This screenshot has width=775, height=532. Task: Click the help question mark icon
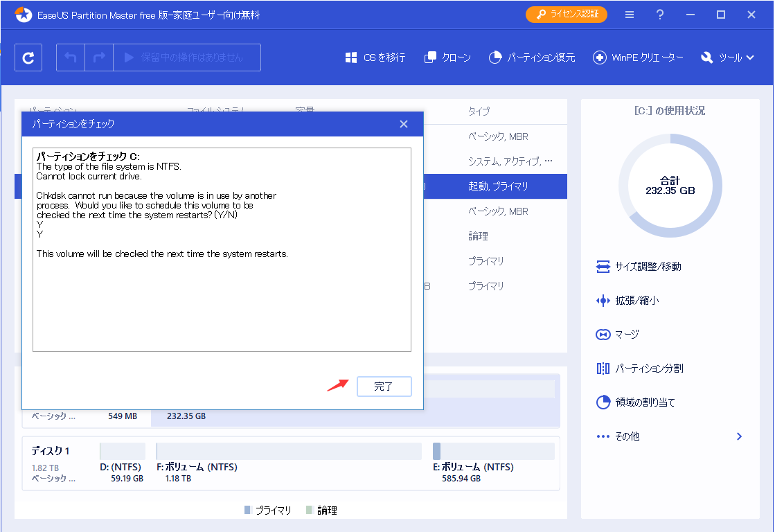[x=660, y=15]
